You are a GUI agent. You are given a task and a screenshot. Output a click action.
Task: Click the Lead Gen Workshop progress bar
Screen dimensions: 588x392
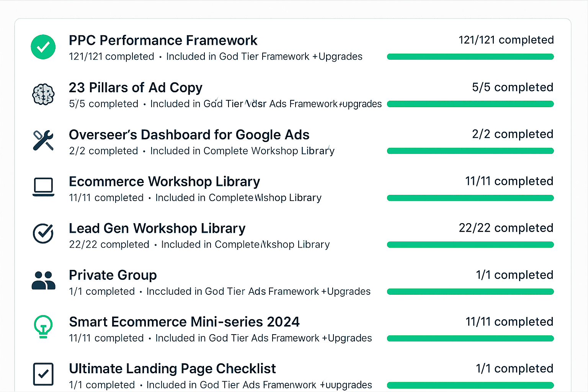tap(470, 245)
